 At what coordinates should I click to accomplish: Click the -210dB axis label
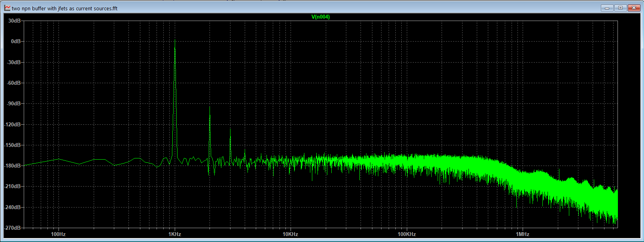click(x=13, y=186)
